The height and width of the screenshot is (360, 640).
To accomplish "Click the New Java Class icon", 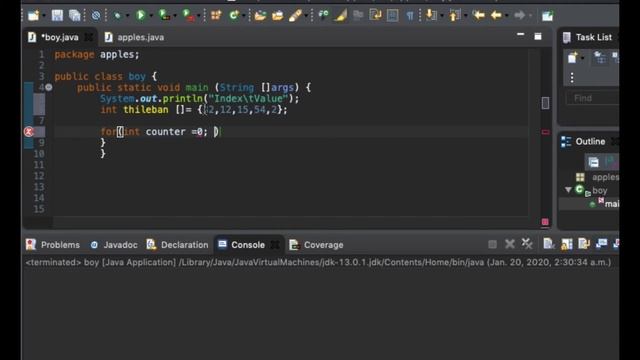I will click(x=234, y=16).
